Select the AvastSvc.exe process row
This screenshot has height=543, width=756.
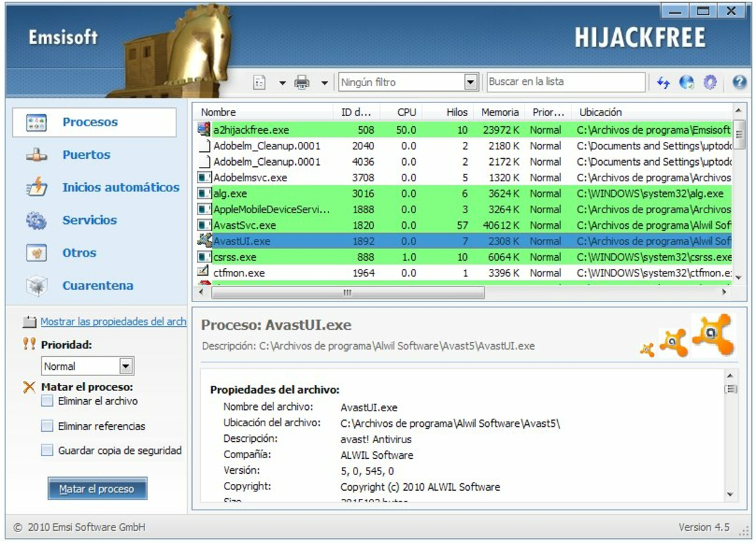(464, 225)
